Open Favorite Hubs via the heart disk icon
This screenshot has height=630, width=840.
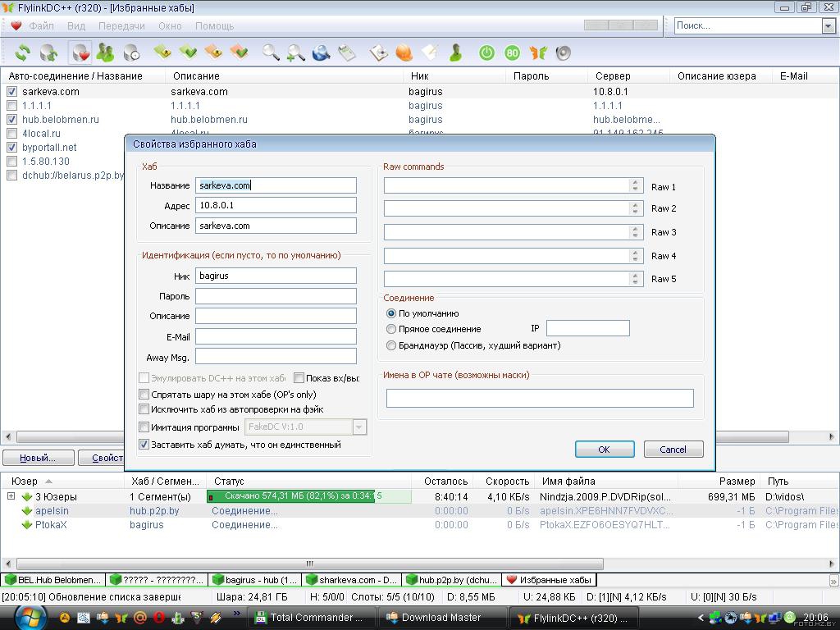click(x=80, y=52)
